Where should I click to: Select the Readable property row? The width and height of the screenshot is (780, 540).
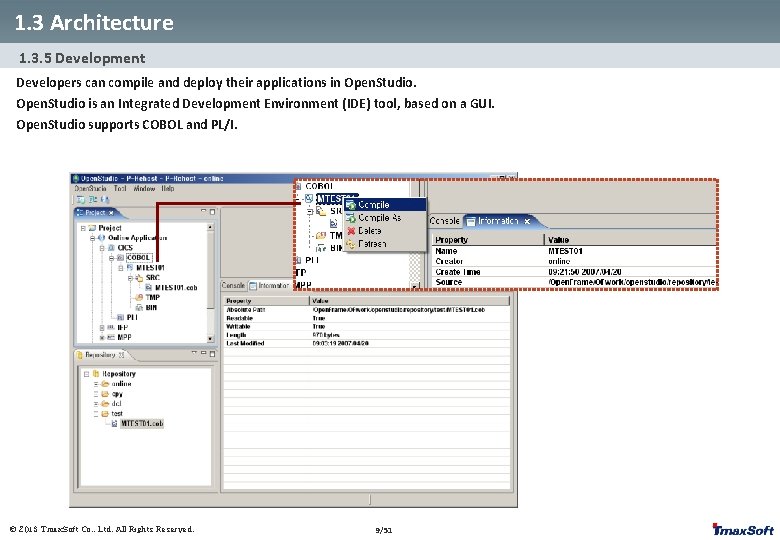coord(367,318)
